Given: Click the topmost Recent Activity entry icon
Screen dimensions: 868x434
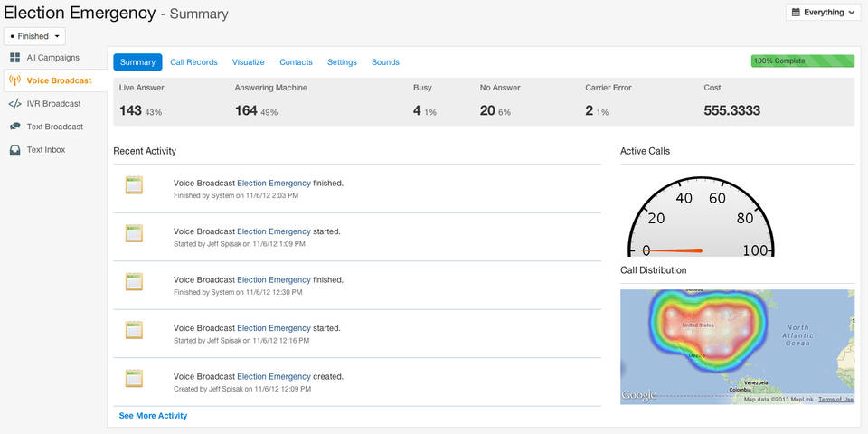Looking at the screenshot, I should tap(134, 185).
